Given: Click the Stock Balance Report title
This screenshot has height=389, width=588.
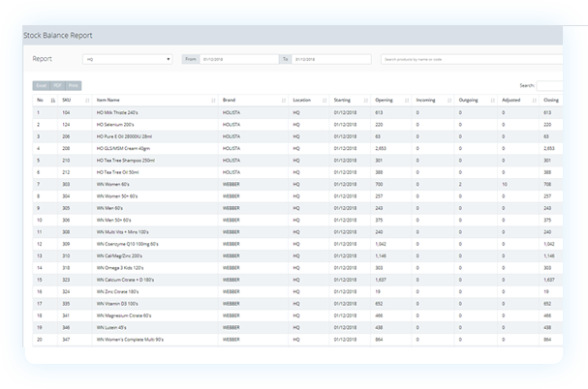Looking at the screenshot, I should tap(58, 35).
